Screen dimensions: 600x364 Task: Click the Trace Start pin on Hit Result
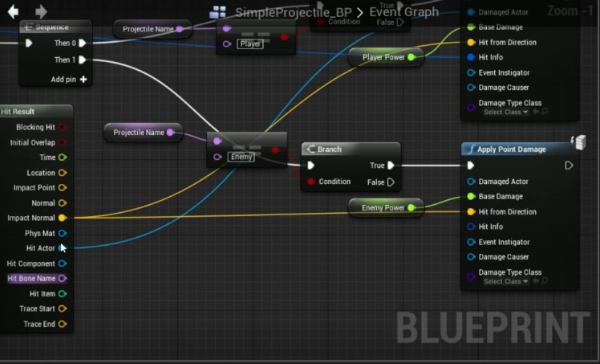tap(62, 309)
